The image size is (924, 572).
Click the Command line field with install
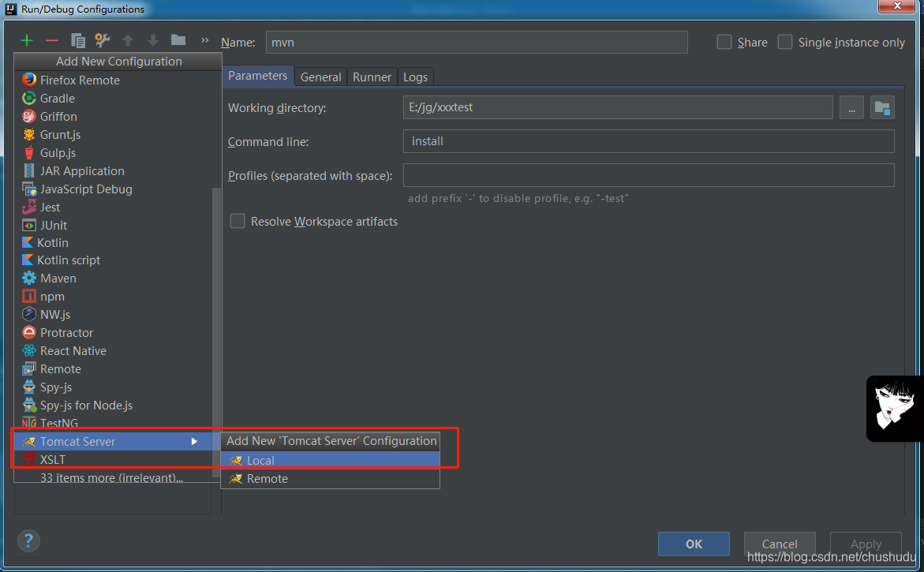649,141
